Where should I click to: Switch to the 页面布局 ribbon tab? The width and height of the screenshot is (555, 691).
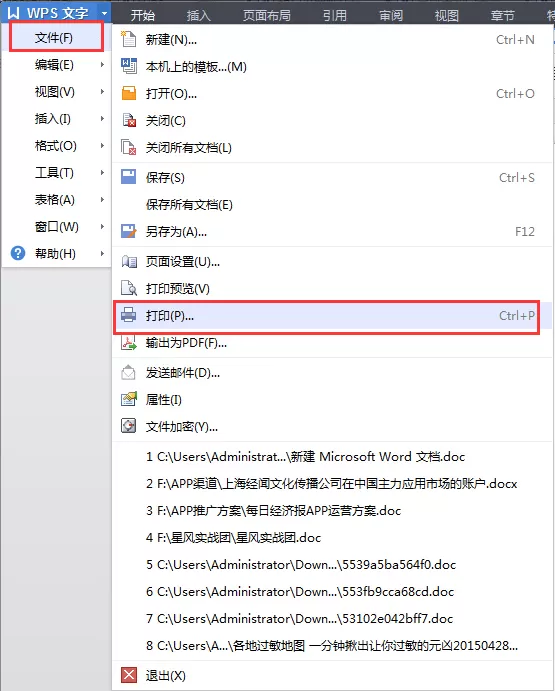click(x=267, y=15)
